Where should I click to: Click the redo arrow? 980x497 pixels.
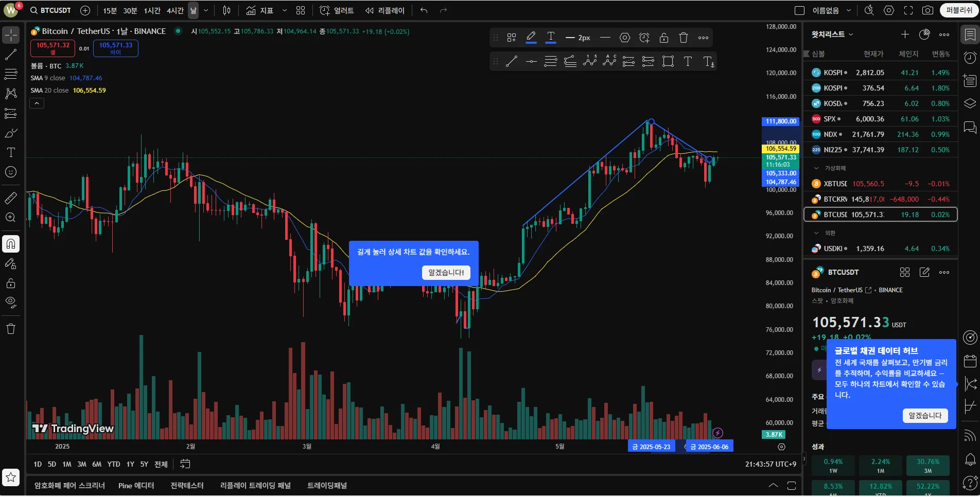tap(443, 10)
